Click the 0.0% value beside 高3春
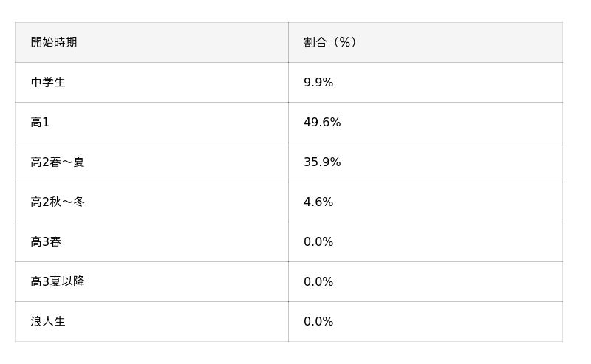 [318, 242]
